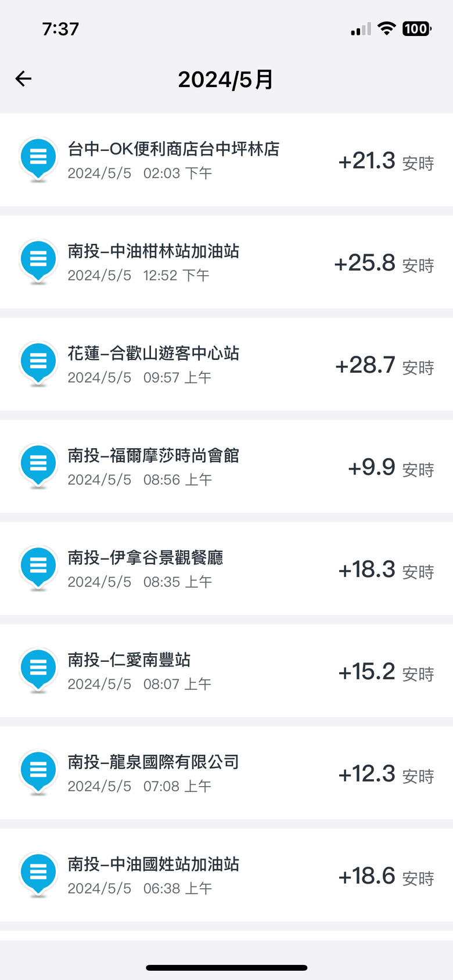Select the +12.3 安時 amount
The width and height of the screenshot is (453, 980).
click(386, 774)
